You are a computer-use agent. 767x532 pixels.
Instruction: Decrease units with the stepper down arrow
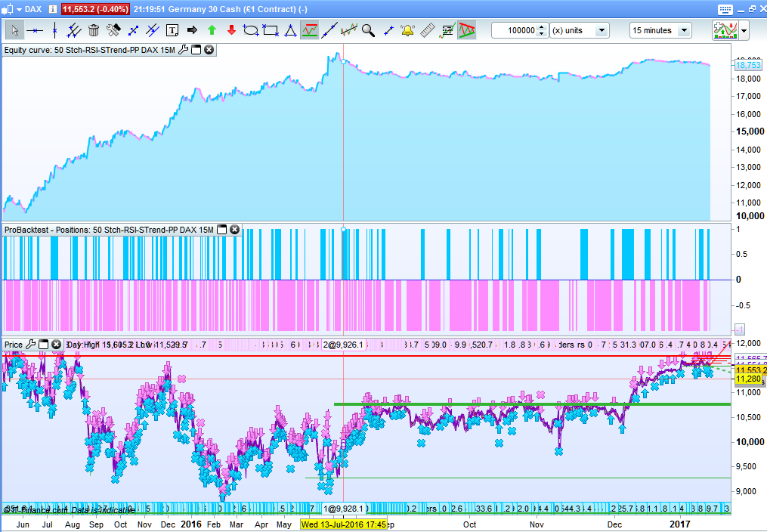click(x=542, y=34)
